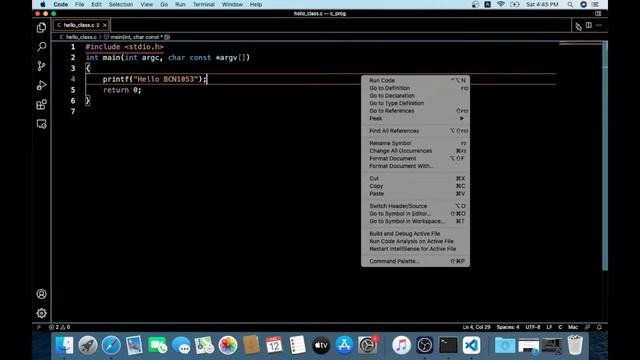Viewport: 640px width, 360px height.
Task: Open notifications bell in status bar
Action: point(599,327)
